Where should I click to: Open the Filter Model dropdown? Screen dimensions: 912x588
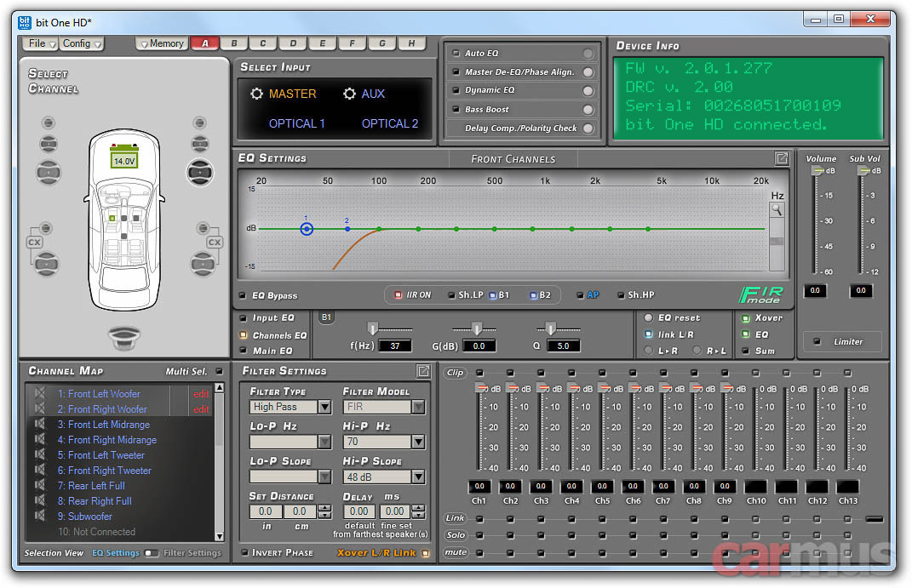[417, 407]
